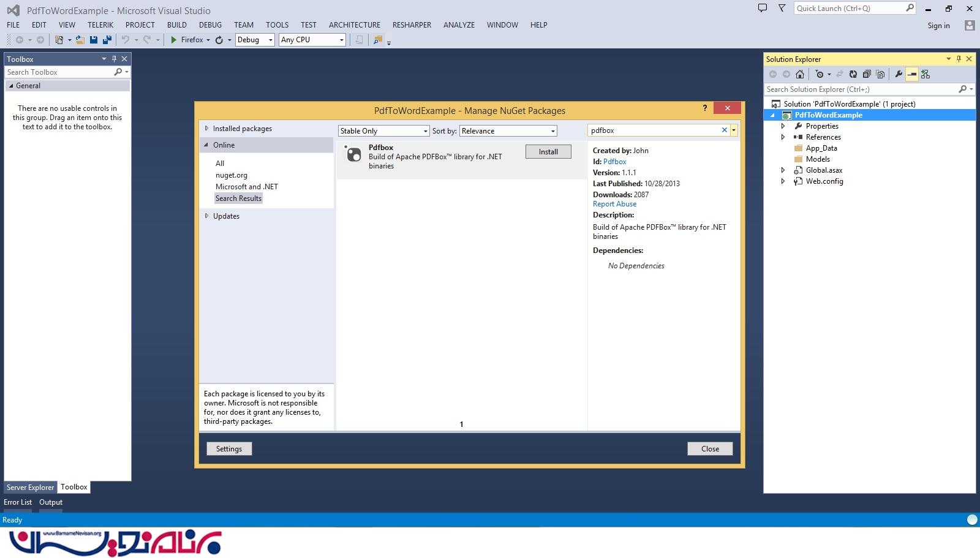Open the Stable Only dropdown

[383, 131]
